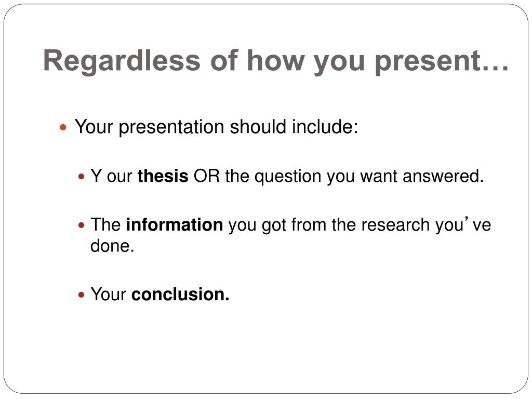Click the bold word 'conclusion.'
532x399 pixels.
(180, 294)
